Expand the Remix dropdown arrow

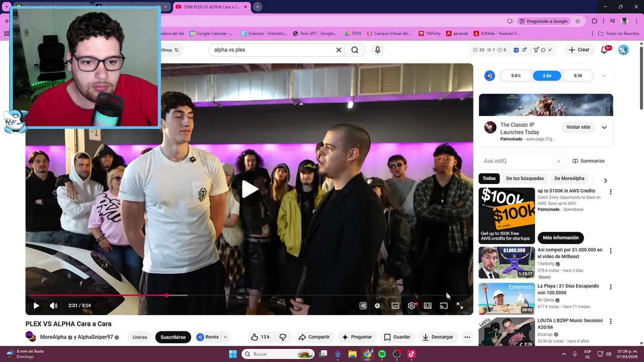[x=225, y=337]
